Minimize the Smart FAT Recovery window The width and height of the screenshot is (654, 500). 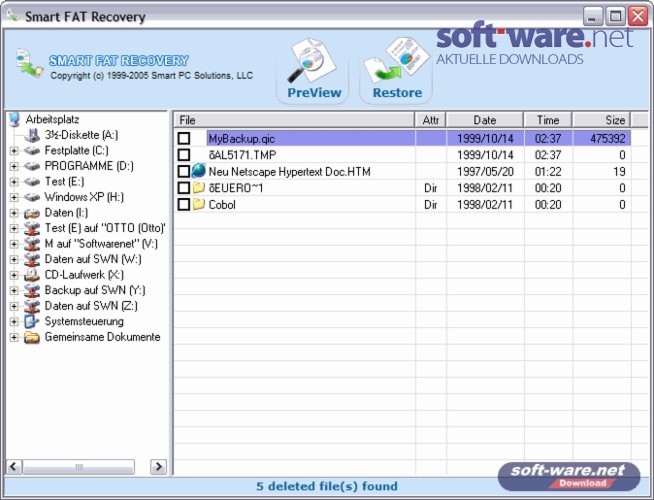click(592, 16)
